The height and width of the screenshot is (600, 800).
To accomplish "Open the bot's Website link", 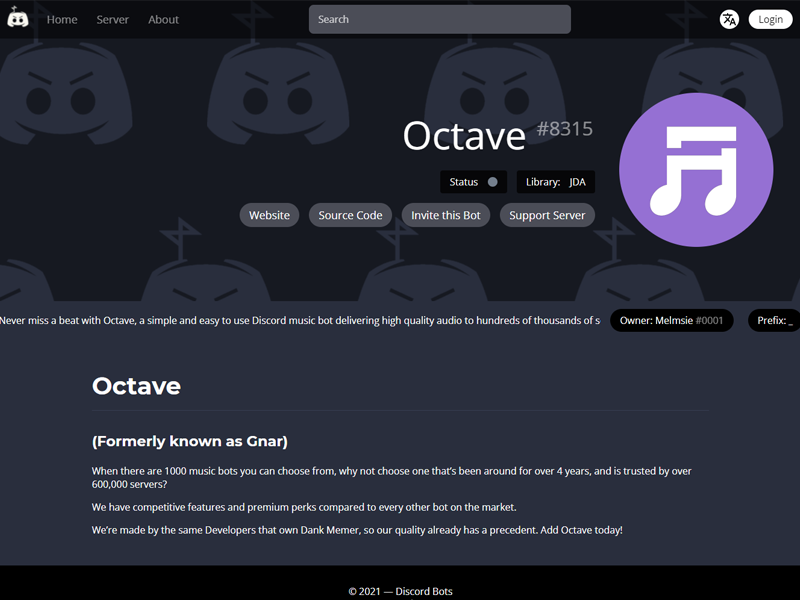I will click(269, 215).
